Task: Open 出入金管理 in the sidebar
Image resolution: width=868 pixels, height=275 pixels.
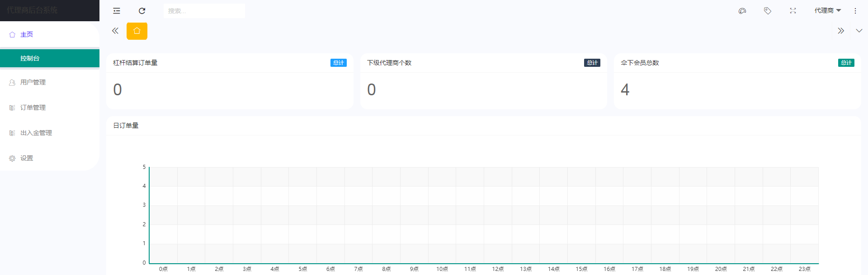Action: [x=36, y=133]
